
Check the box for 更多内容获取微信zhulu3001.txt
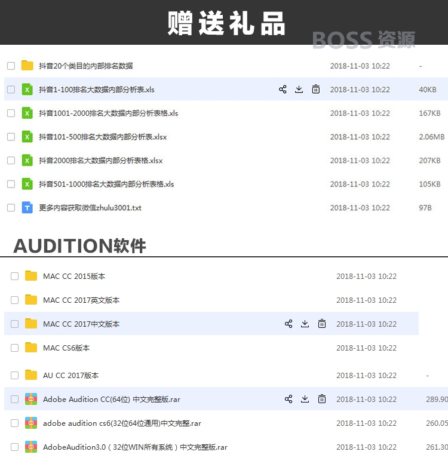[11, 208]
